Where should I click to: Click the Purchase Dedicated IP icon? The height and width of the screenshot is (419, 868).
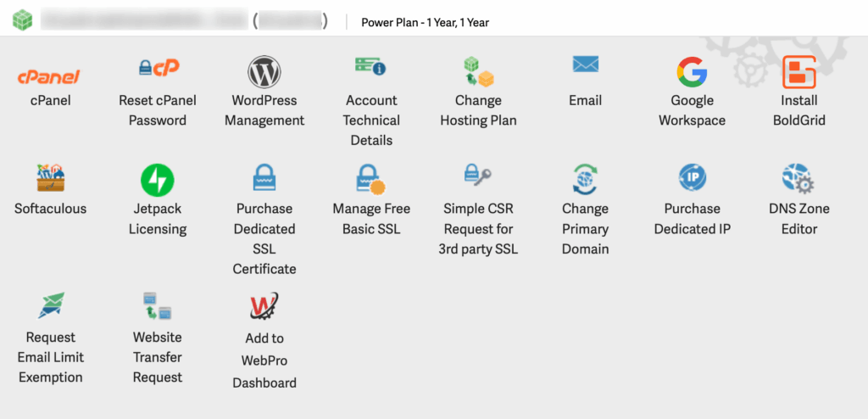point(693,177)
